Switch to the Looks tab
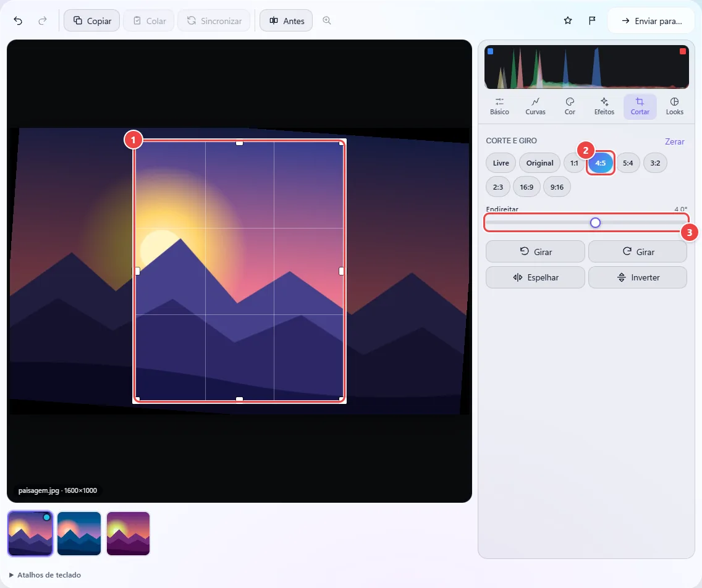Screen dimensions: 702x588 pyautogui.click(x=674, y=106)
